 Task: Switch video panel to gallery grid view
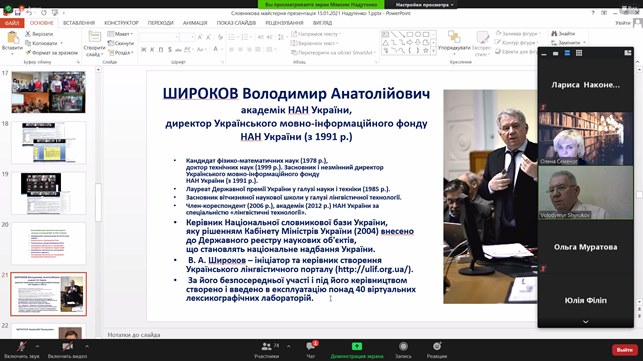(579, 53)
